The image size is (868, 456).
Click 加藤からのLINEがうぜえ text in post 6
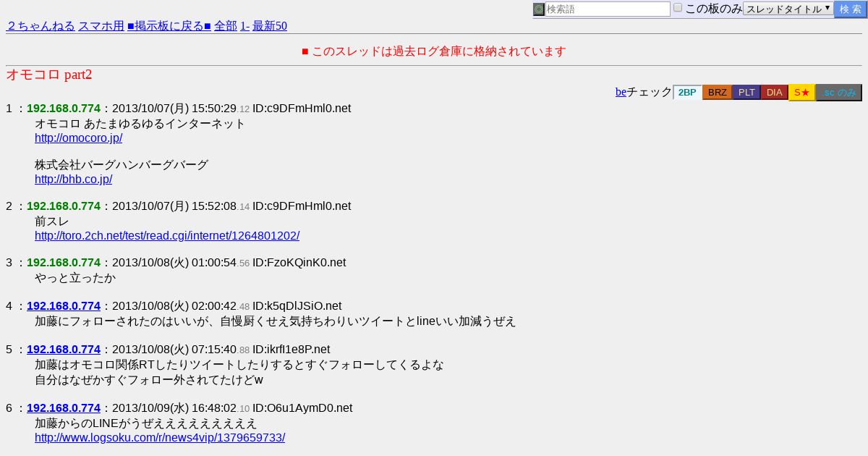tap(146, 423)
